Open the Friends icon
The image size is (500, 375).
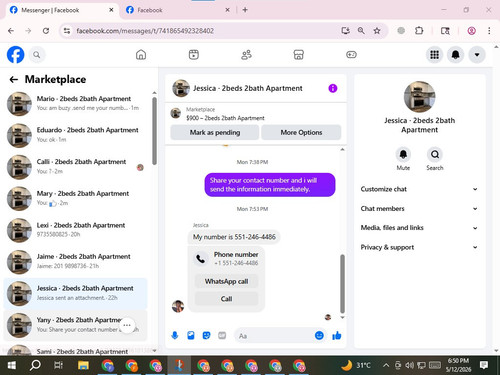[246, 55]
